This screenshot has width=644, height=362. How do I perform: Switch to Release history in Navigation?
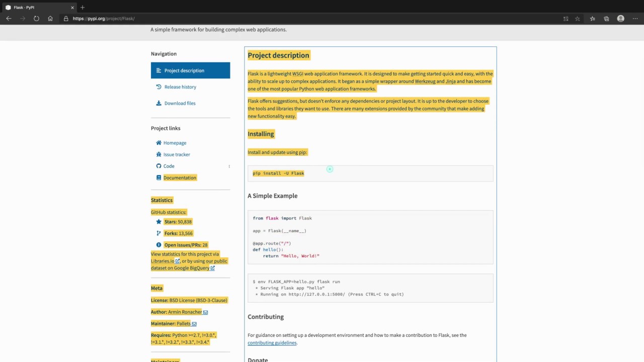[180, 87]
